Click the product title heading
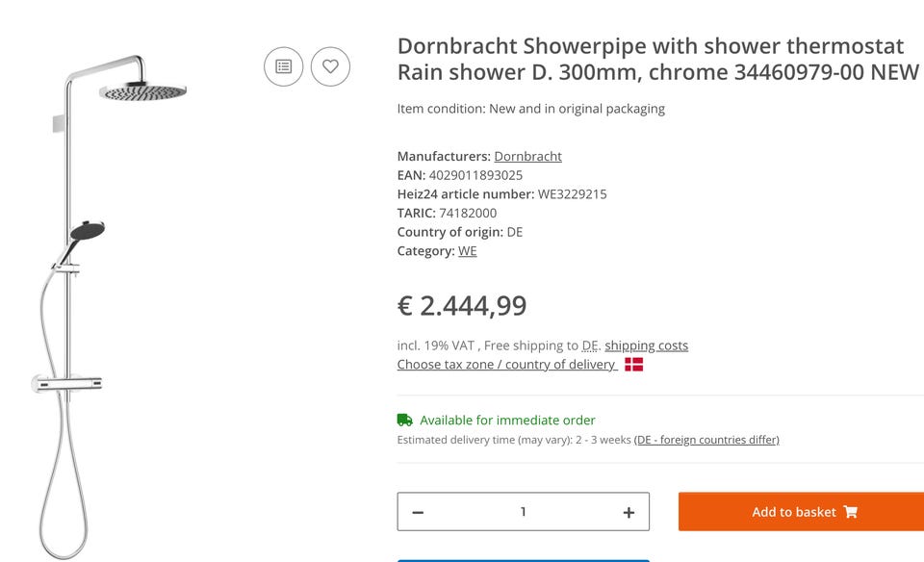The width and height of the screenshot is (924, 562). tap(651, 59)
